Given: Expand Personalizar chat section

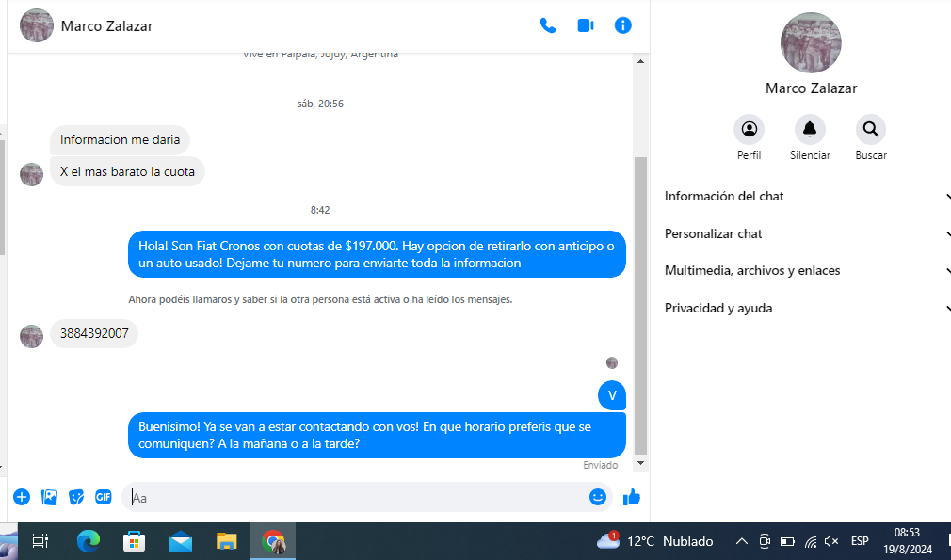Looking at the screenshot, I should point(807,234).
